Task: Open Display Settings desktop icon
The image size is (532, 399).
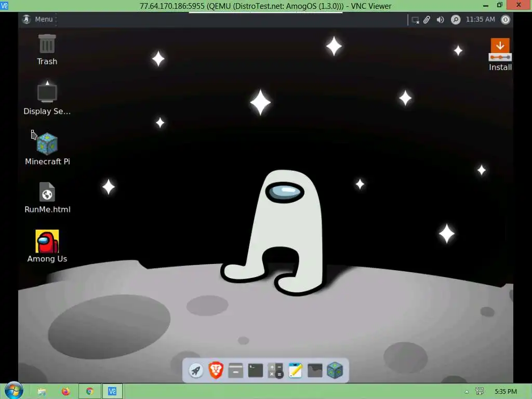Action: (47, 98)
